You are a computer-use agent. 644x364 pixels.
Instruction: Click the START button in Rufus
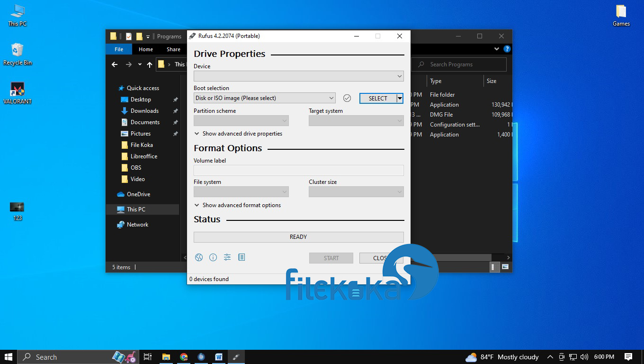coord(331,258)
